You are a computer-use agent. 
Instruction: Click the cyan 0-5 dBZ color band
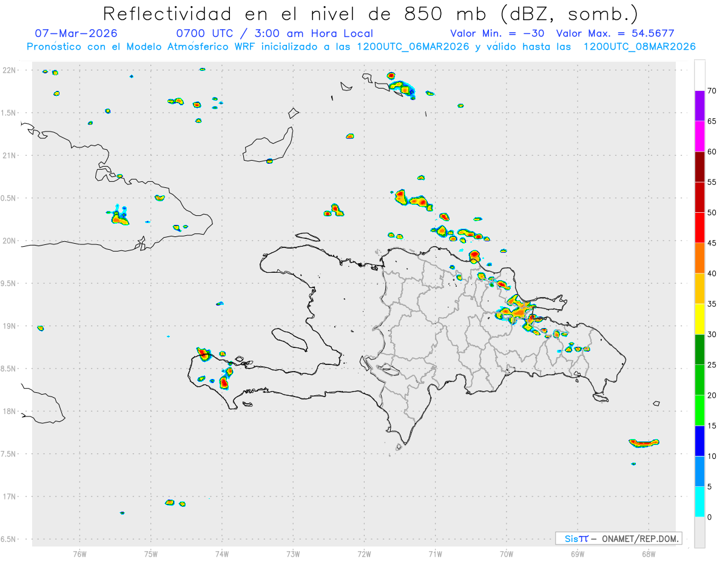(699, 502)
